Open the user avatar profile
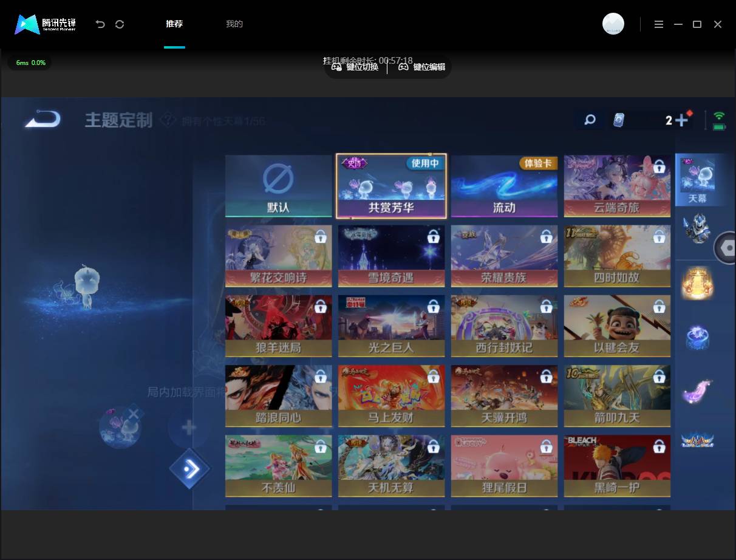 [613, 24]
